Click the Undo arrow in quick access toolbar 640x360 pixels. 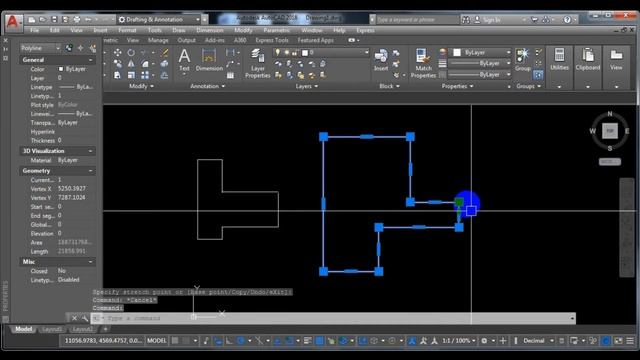click(88, 19)
